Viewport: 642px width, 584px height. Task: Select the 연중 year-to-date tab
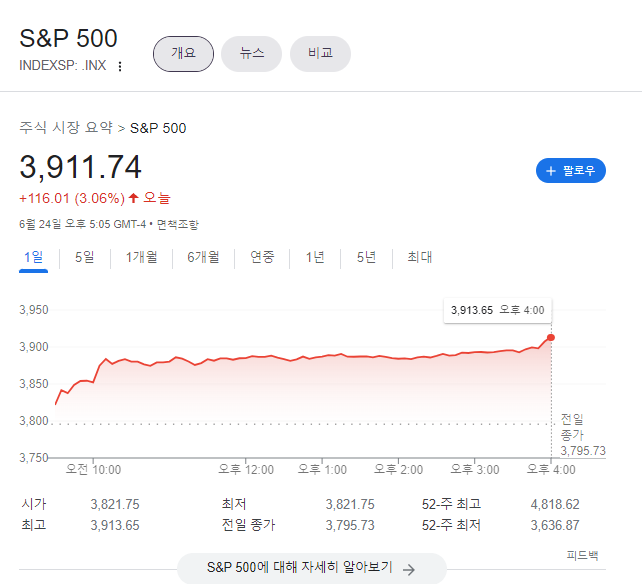pos(262,257)
